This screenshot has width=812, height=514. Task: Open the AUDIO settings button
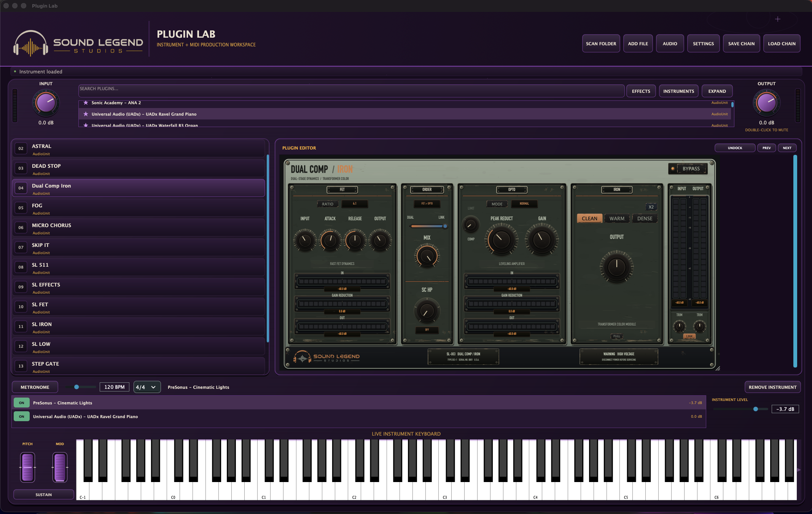tap(670, 43)
